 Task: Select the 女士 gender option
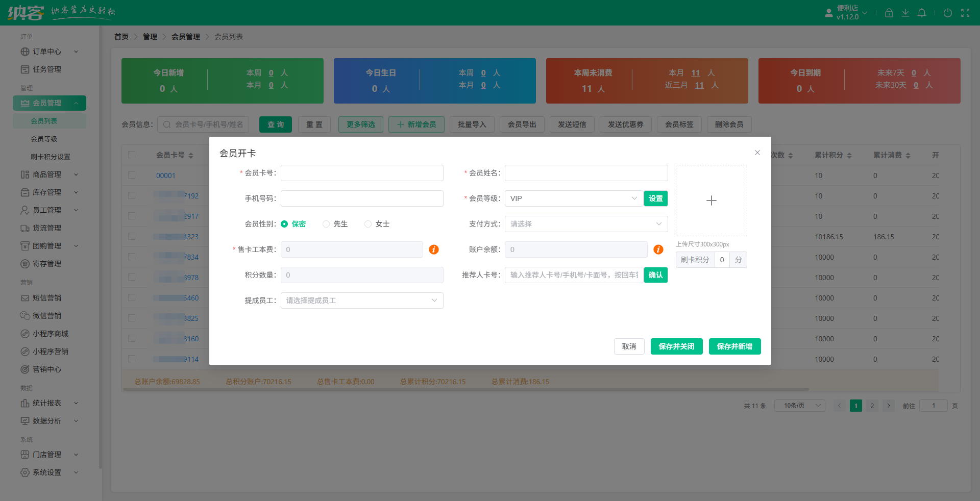368,224
